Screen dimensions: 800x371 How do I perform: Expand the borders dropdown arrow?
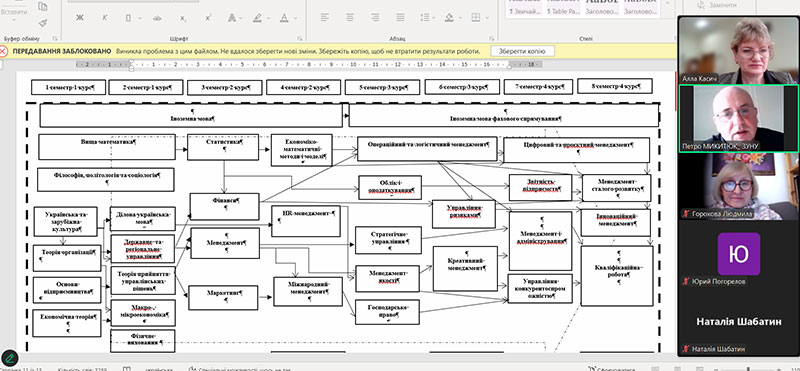pyautogui.click(x=487, y=18)
